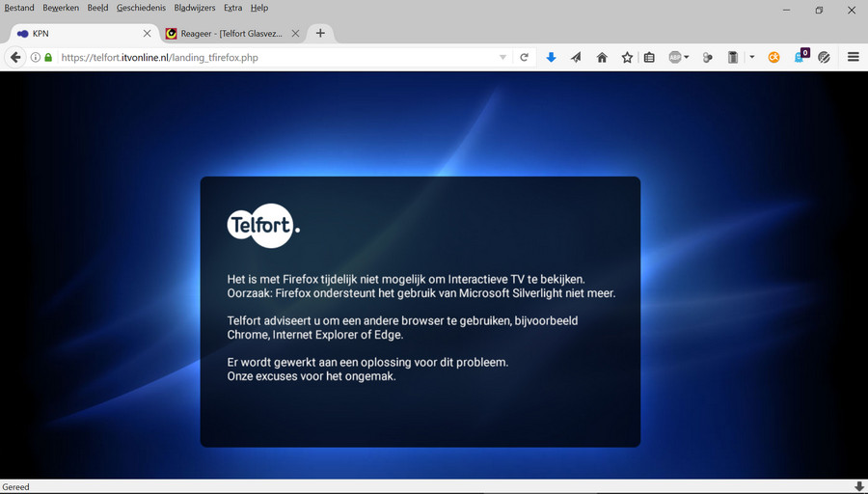Viewport: 868px width, 494px height.
Task: Click line 'Het is met Firefox tijdelijk niet mogelijk'
Action: (x=406, y=279)
